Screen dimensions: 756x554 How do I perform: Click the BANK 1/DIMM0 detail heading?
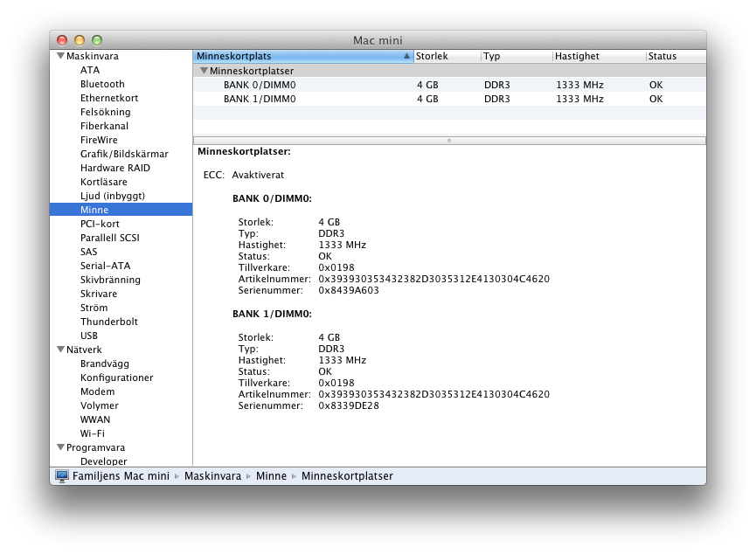coord(272,314)
